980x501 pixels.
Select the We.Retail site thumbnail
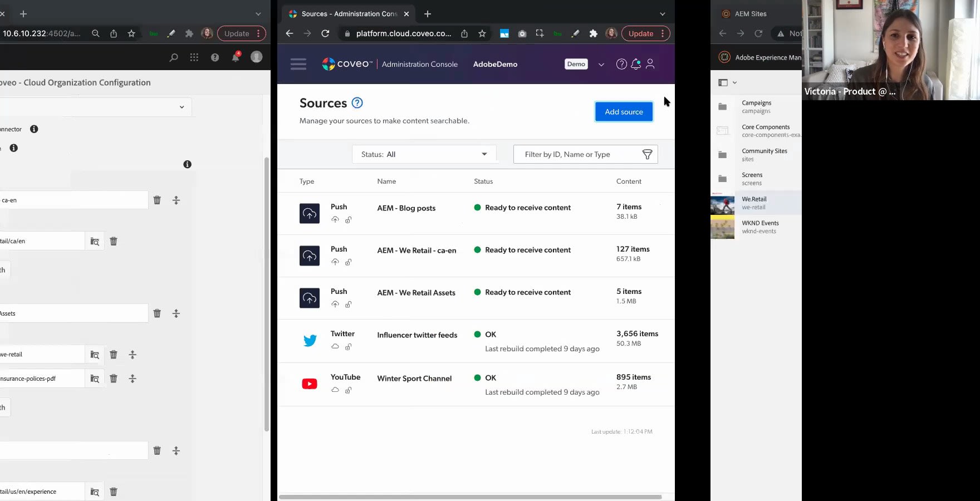722,204
